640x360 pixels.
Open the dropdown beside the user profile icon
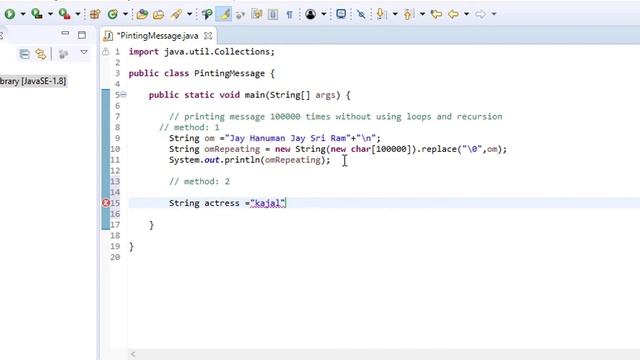[324, 14]
